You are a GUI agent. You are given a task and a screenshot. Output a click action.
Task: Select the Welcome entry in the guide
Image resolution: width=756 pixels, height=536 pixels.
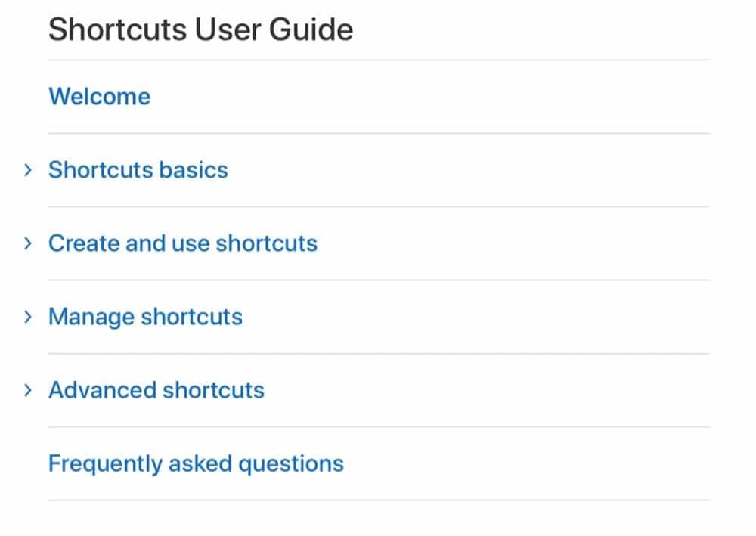(99, 96)
